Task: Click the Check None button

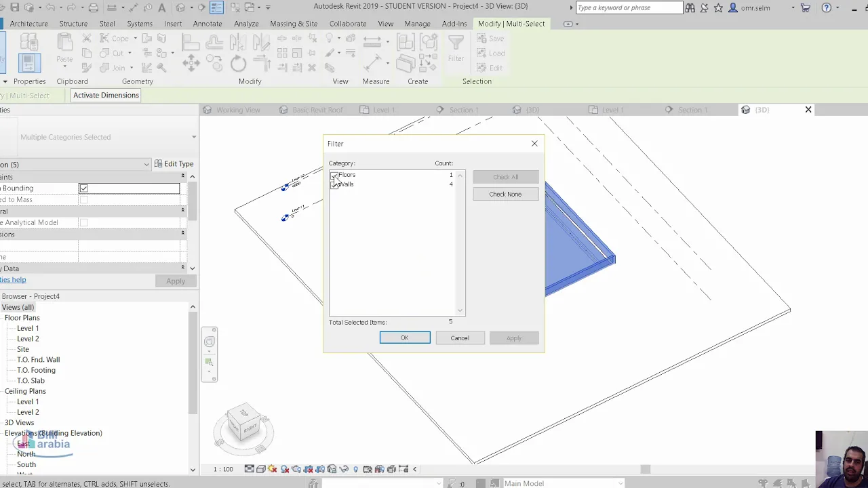Action: pyautogui.click(x=506, y=194)
